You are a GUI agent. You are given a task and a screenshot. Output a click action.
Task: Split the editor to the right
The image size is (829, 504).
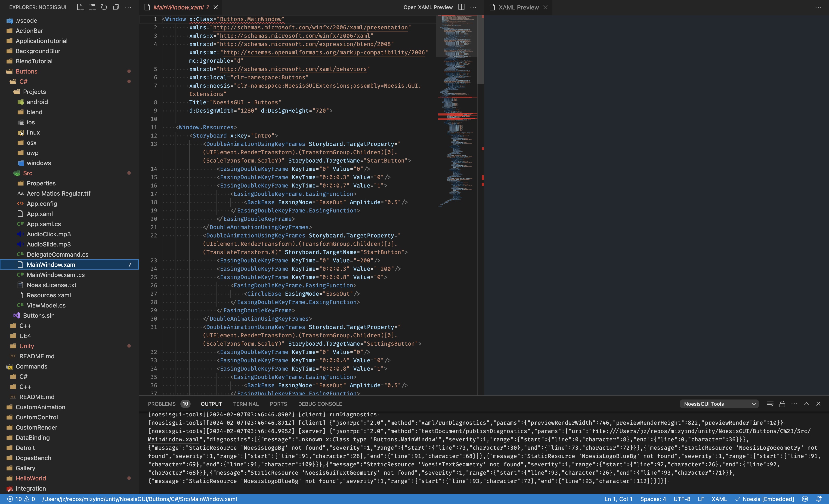point(462,7)
